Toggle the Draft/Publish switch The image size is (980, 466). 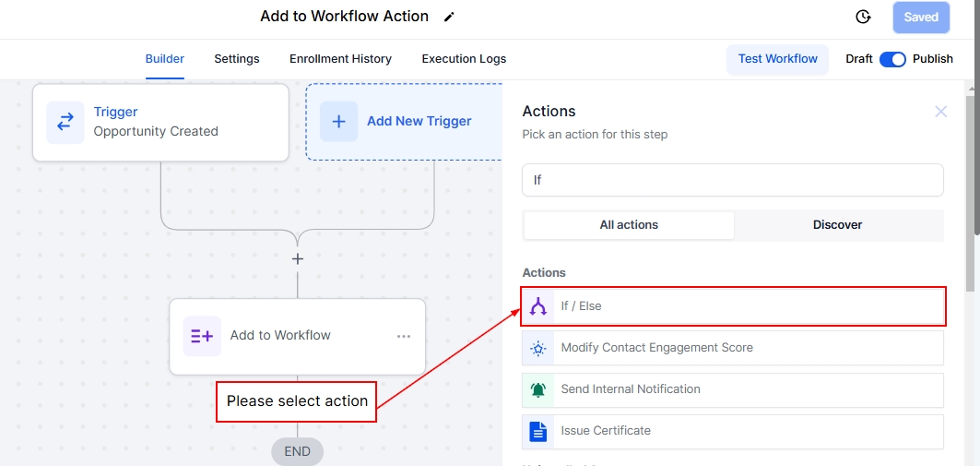[892, 59]
